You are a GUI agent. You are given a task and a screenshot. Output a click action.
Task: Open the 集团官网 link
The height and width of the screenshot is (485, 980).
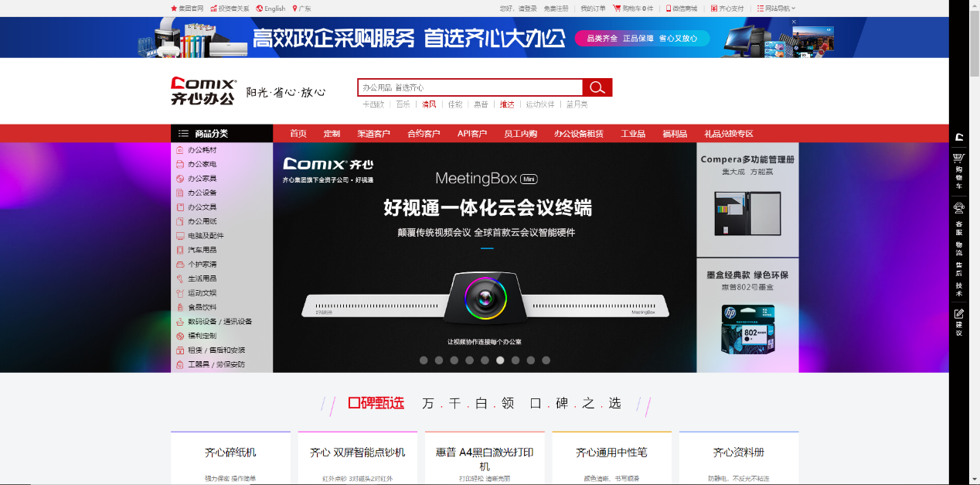(187, 9)
